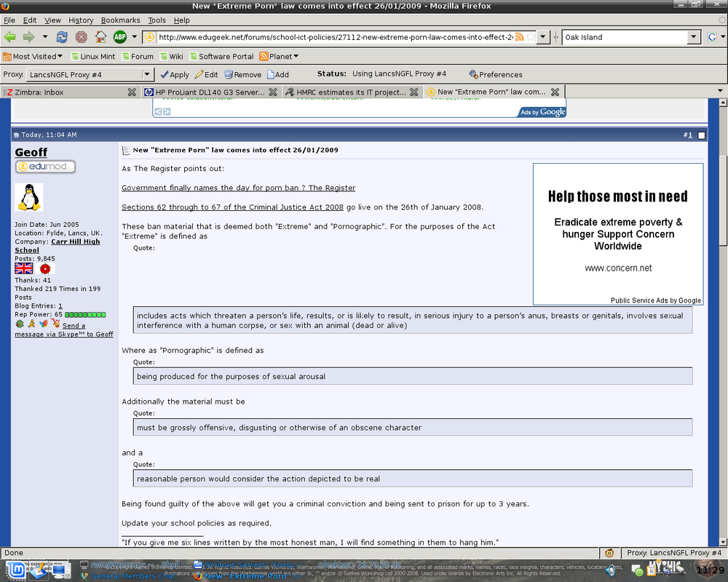728x582 pixels.
Task: Reload the current page
Action: pyautogui.click(x=62, y=37)
